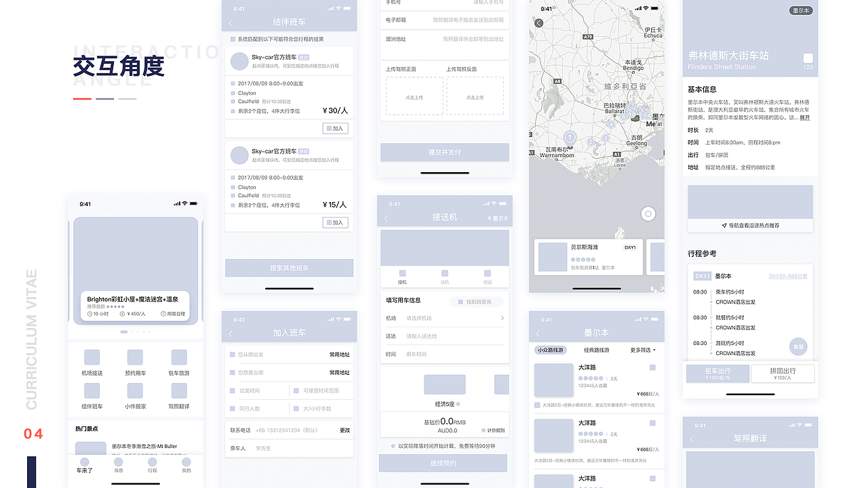
Task: Click 更改 beside the contact phone
Action: [x=345, y=430]
